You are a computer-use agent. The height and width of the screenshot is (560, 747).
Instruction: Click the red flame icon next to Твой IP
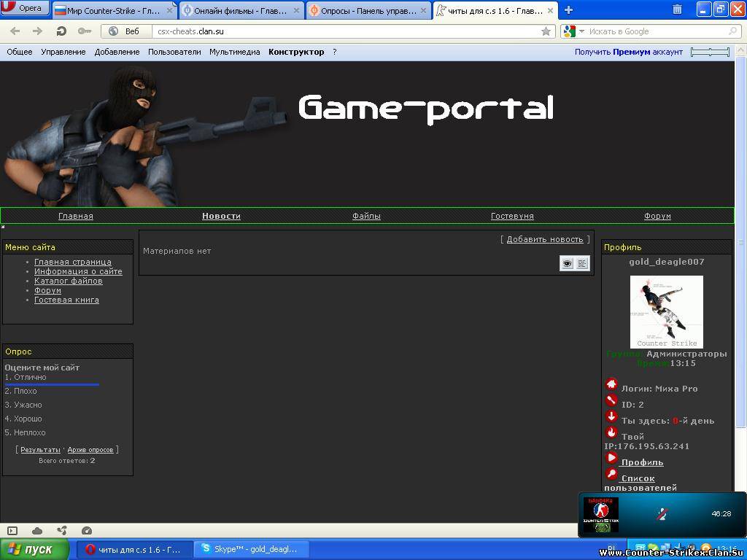[x=611, y=432]
